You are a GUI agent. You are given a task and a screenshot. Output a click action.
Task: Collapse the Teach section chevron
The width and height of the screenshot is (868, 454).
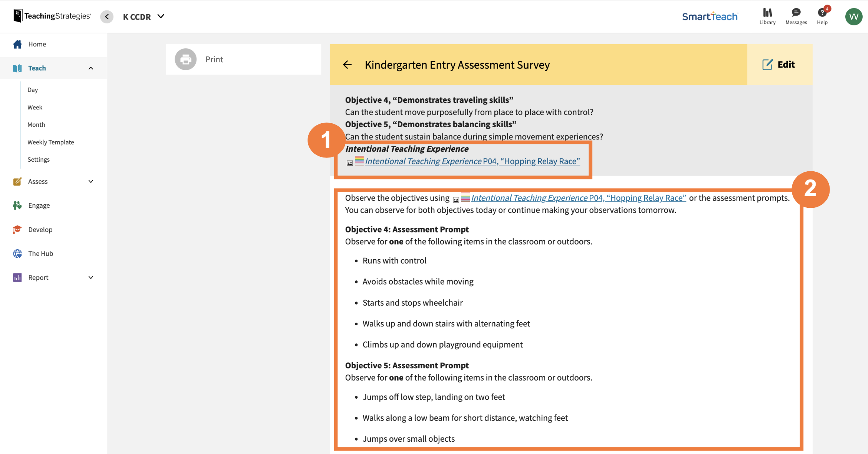point(91,68)
